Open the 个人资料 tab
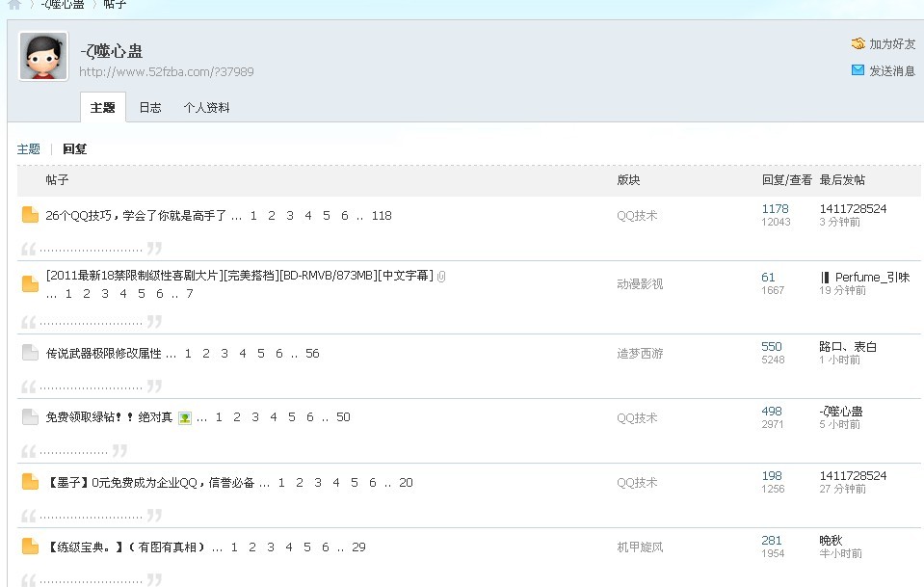The image size is (924, 587). click(206, 107)
